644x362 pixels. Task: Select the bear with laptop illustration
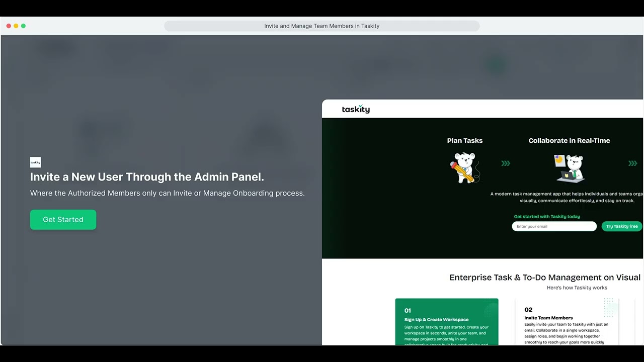(570, 168)
